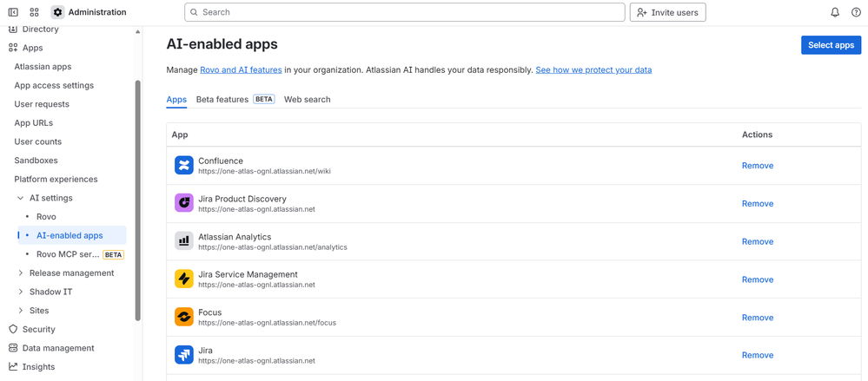Click the Actions column header
The height and width of the screenshot is (381, 868).
(x=757, y=135)
